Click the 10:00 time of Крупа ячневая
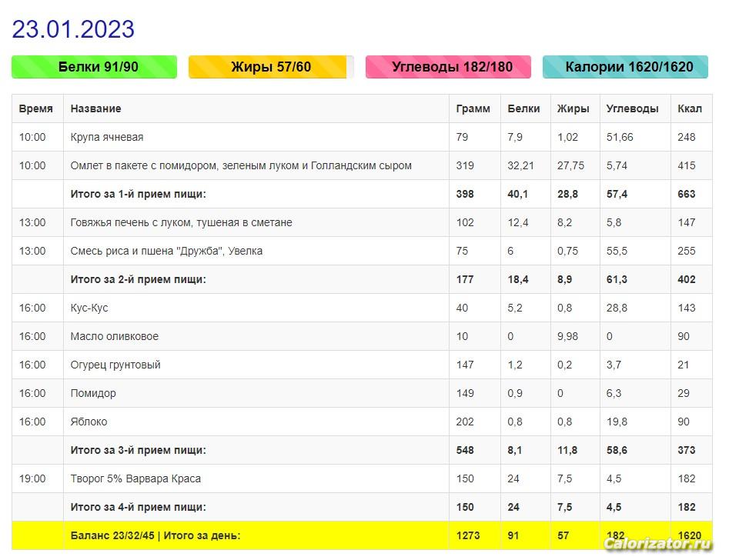The image size is (729, 560). point(32,137)
